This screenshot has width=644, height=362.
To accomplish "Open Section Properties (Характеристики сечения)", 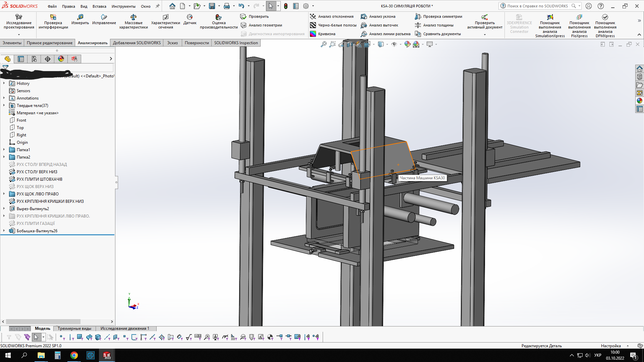I will (x=165, y=21).
